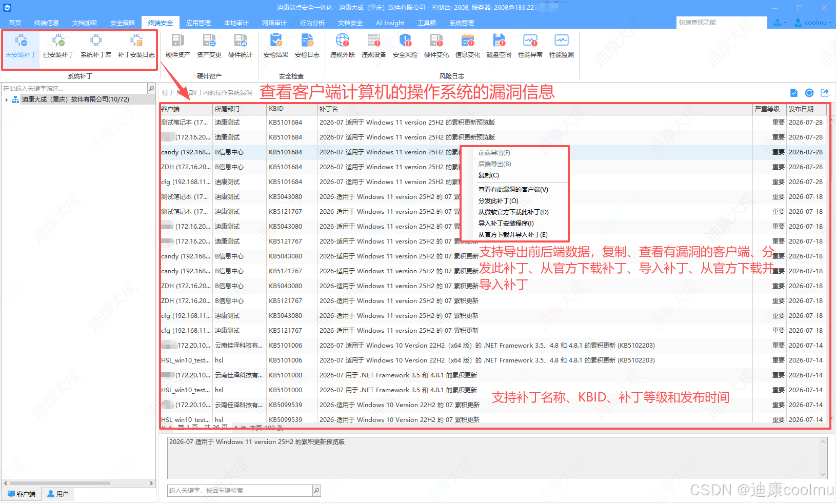
Task: Open the 已安装补丁 ribbon icon
Action: point(58,46)
